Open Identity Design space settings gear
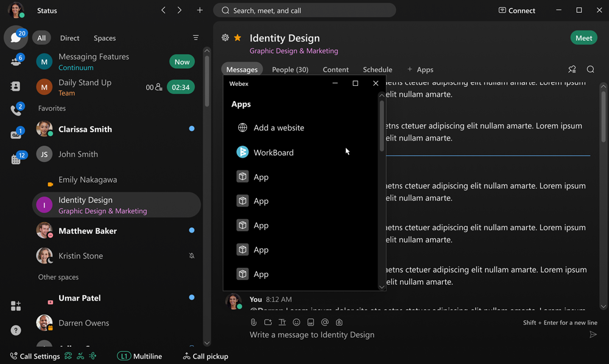 click(225, 38)
